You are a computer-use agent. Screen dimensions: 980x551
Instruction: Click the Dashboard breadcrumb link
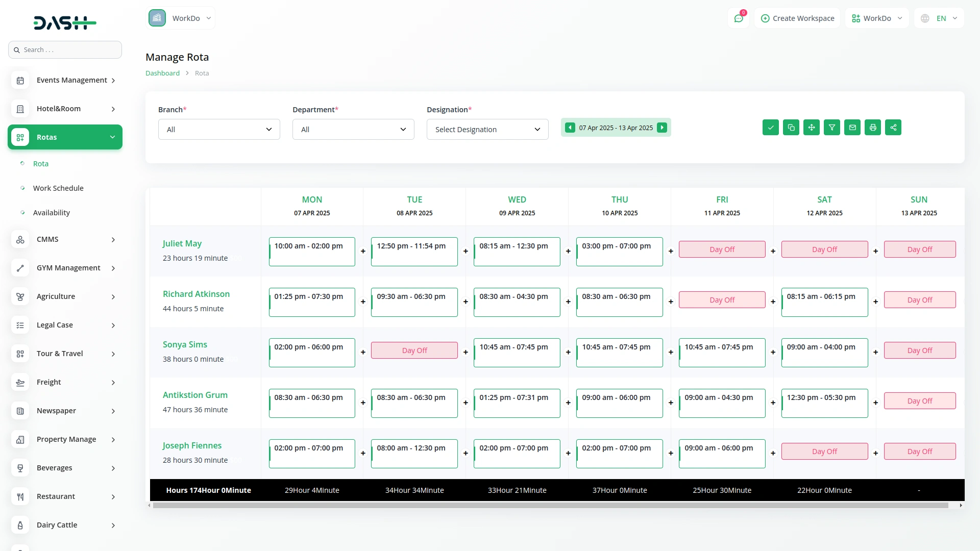(162, 73)
